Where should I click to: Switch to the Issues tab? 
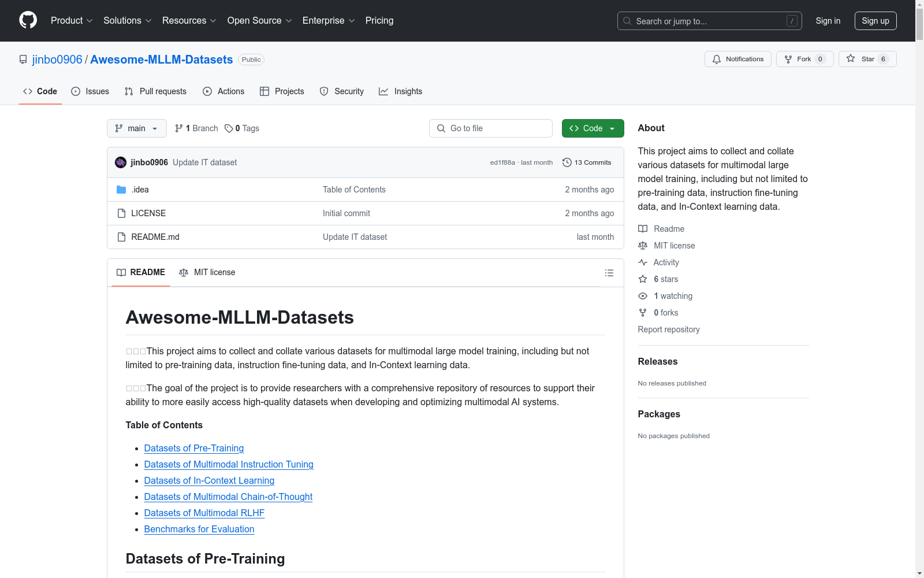click(x=90, y=91)
